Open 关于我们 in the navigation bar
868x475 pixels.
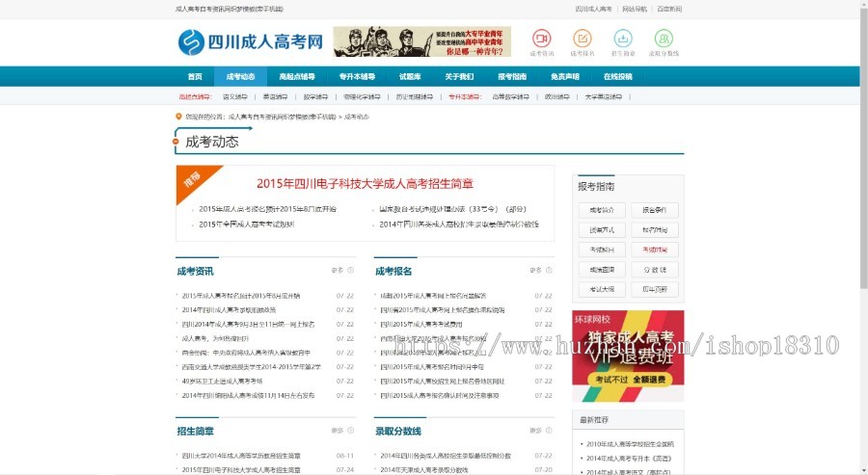tap(459, 76)
